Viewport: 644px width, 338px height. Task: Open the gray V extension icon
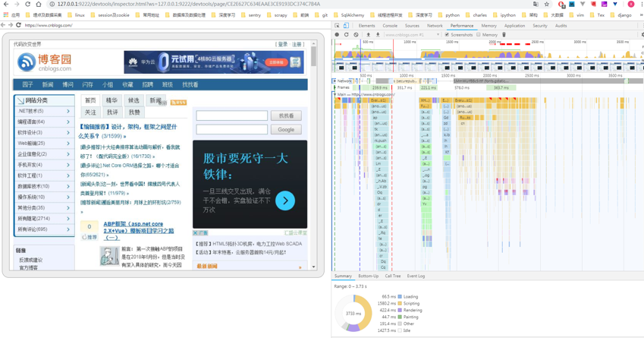pos(583,4)
